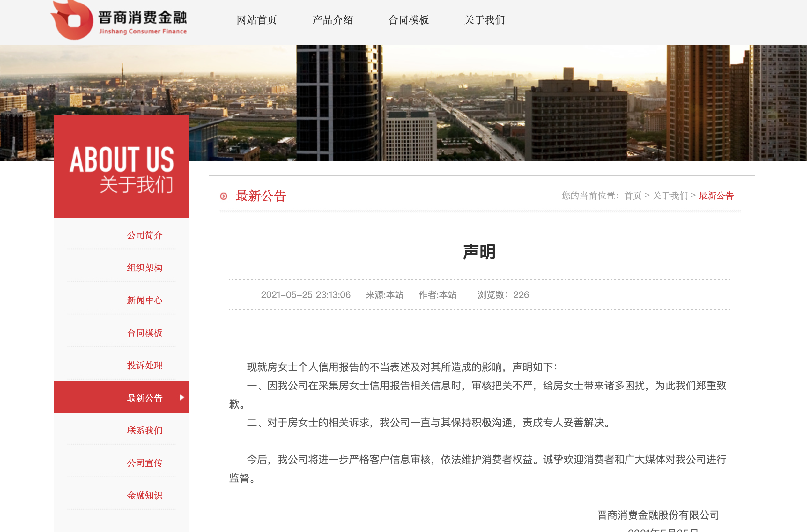807x532 pixels.
Task: Open 联系我们 from the sidebar
Action: [x=145, y=430]
